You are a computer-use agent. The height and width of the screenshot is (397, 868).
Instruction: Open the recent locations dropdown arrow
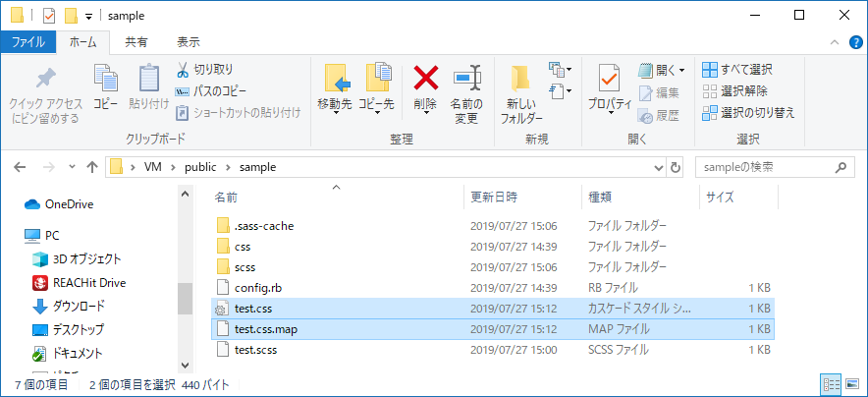tap(71, 167)
